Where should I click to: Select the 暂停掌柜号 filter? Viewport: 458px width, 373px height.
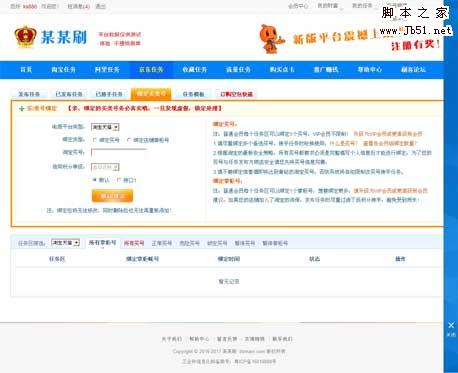pos(275,243)
